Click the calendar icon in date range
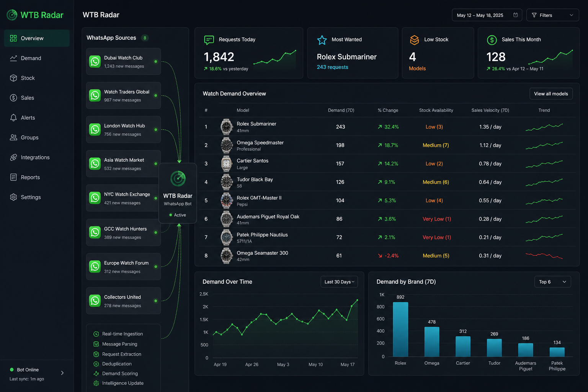The height and width of the screenshot is (392, 588). point(516,15)
